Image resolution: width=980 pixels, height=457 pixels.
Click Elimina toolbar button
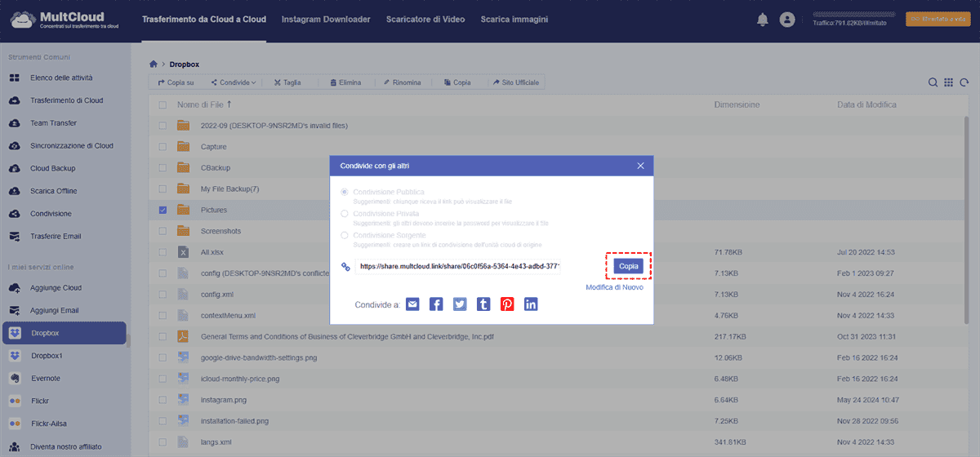click(345, 82)
